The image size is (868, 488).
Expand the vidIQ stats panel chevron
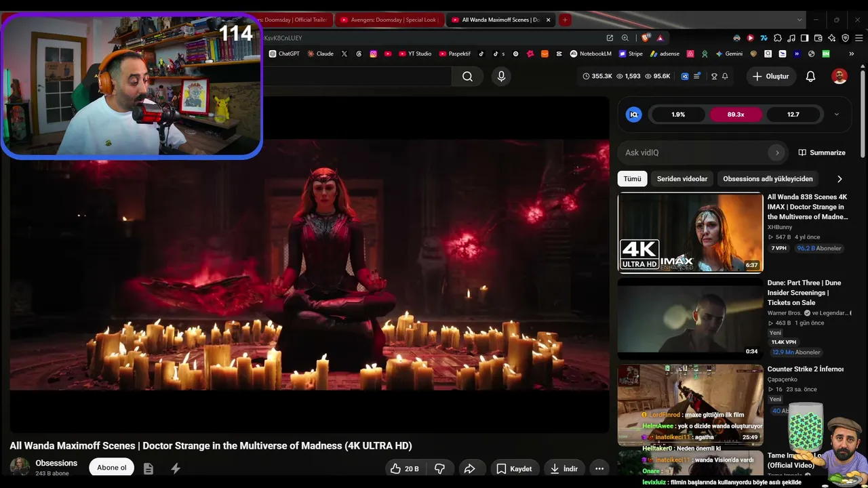coord(836,115)
